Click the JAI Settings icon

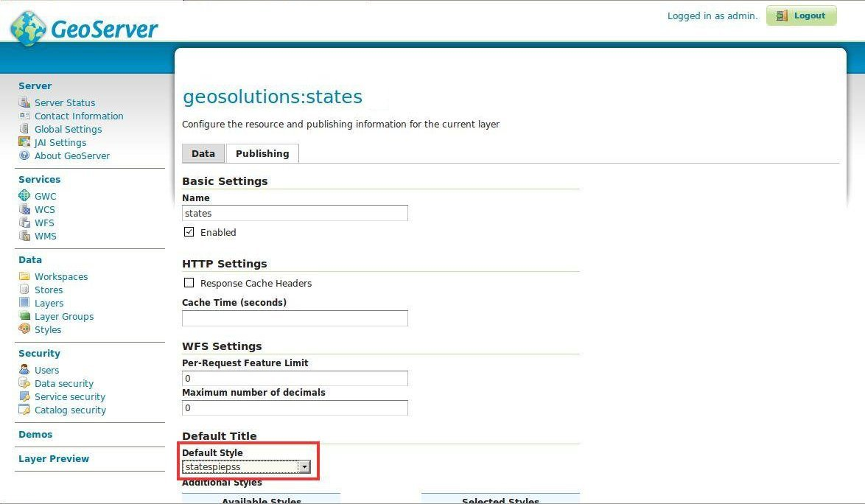pyautogui.click(x=24, y=141)
